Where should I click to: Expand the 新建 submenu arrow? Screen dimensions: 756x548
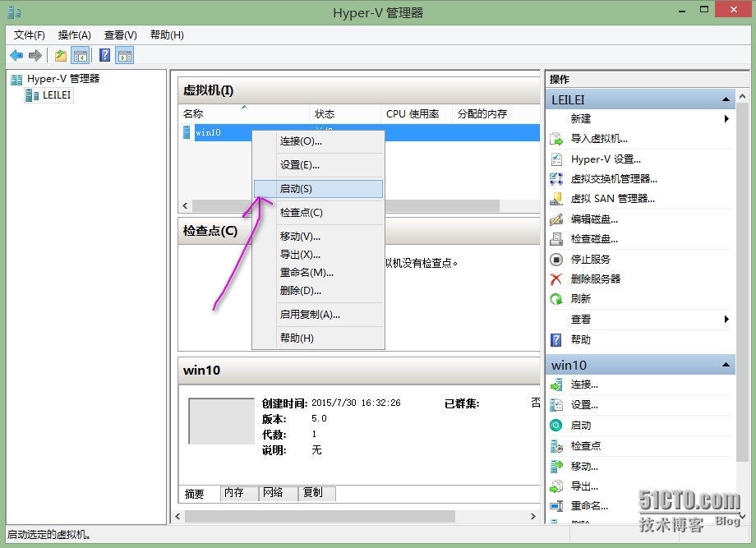[x=726, y=118]
